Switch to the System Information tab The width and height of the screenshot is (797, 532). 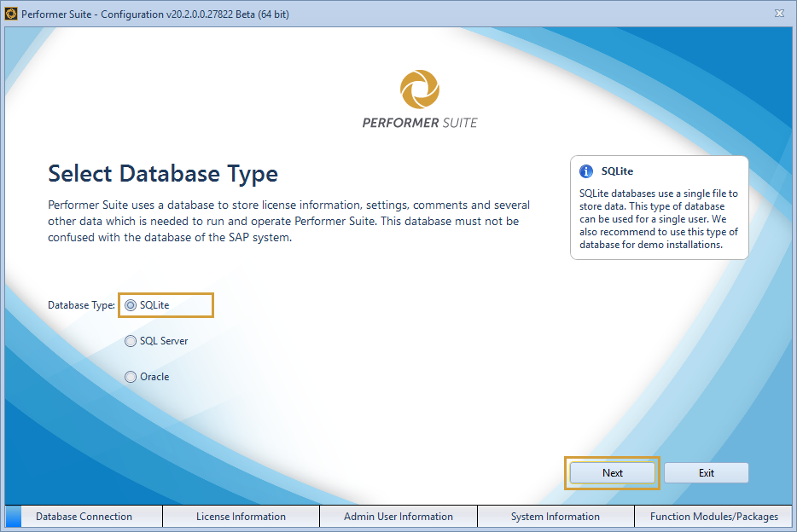coord(556,516)
